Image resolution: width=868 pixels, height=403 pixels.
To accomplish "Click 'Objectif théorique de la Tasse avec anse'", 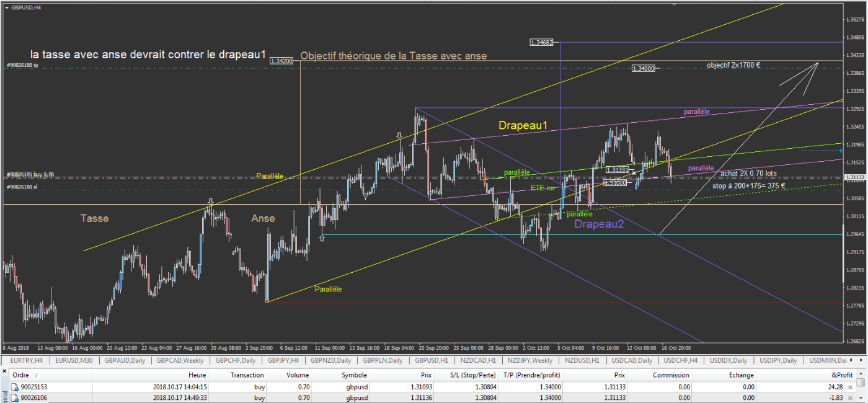I will pyautogui.click(x=394, y=56).
